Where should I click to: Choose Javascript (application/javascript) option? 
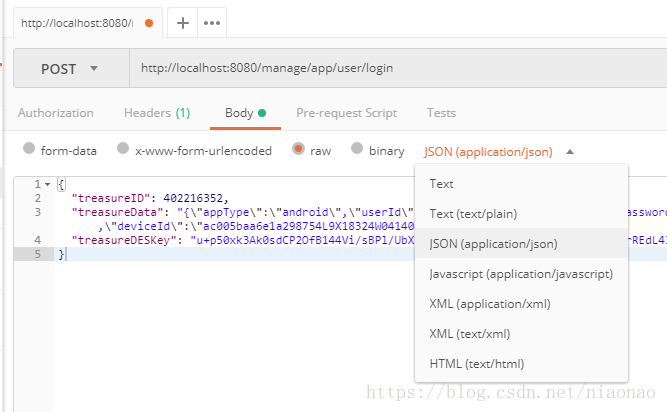click(521, 274)
